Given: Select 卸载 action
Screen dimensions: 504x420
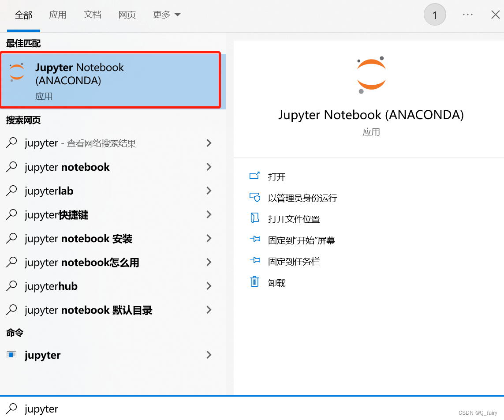Looking at the screenshot, I should click(x=277, y=283).
